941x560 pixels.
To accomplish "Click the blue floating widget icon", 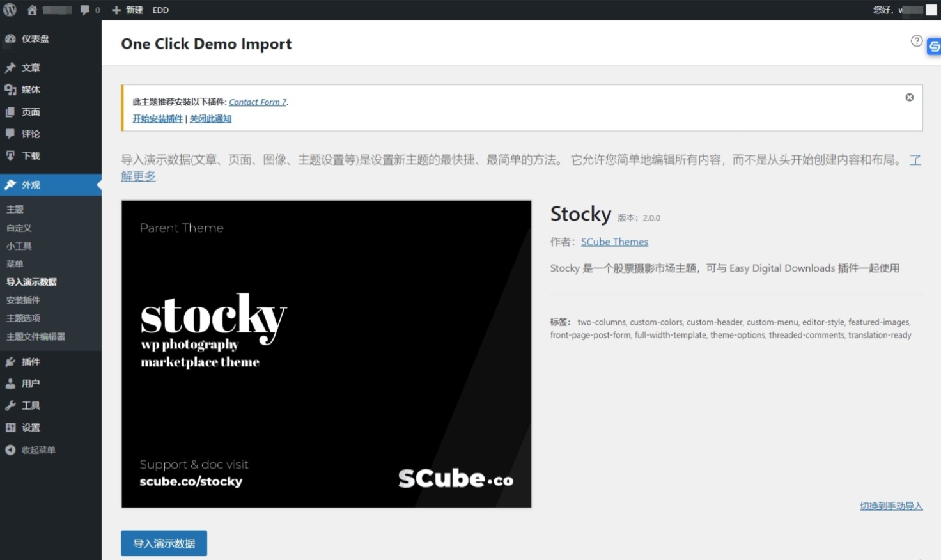I will pos(934,46).
